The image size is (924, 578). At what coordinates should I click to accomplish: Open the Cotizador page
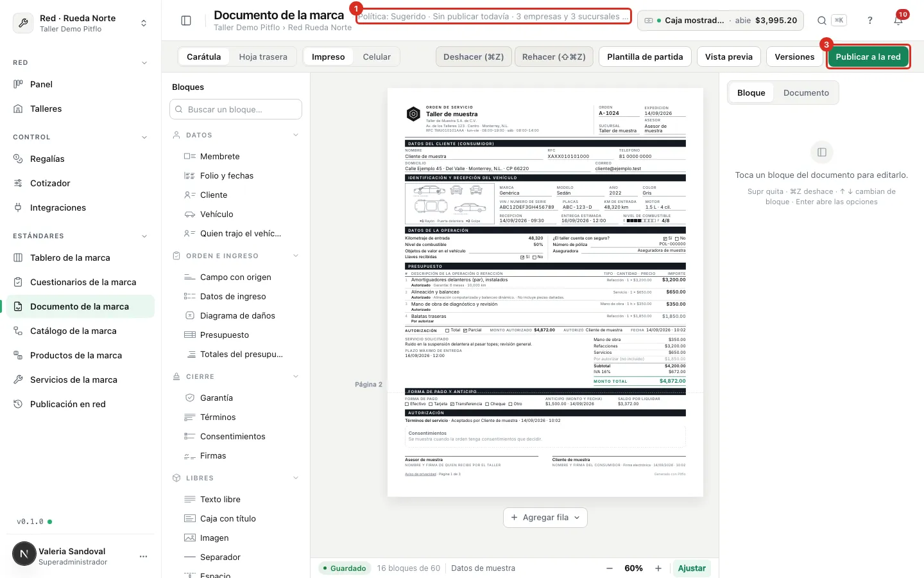coord(81,183)
